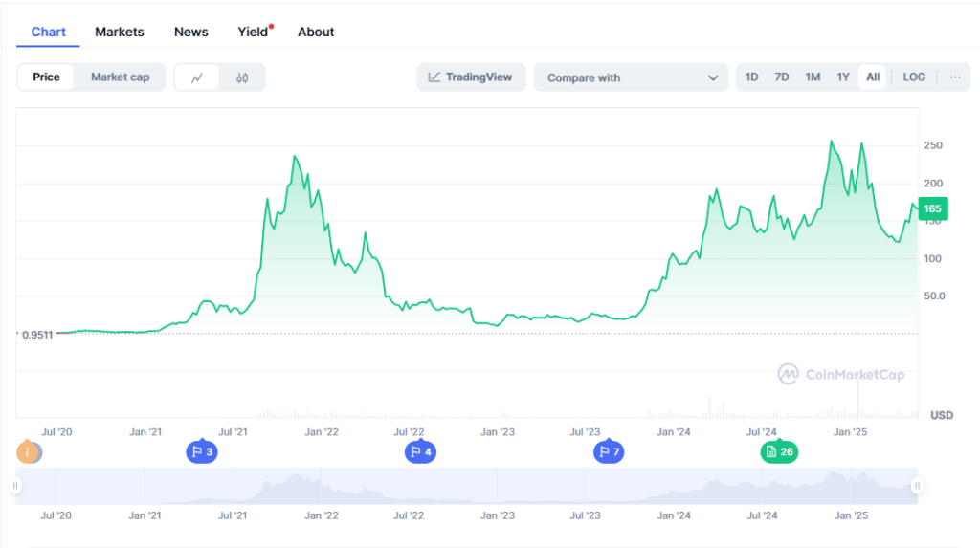Grab the left range selector handle
Screen dimensions: 980x548
pos(15,486)
